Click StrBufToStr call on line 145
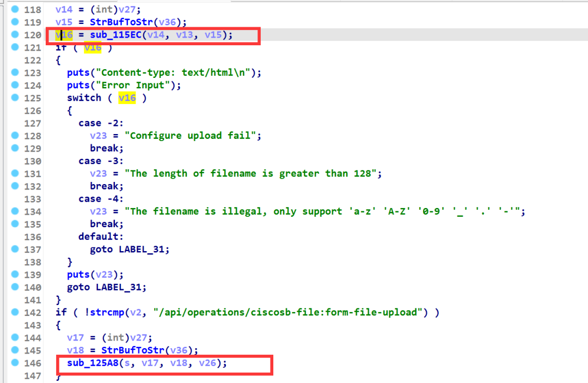This screenshot has height=383, width=588. (133, 350)
